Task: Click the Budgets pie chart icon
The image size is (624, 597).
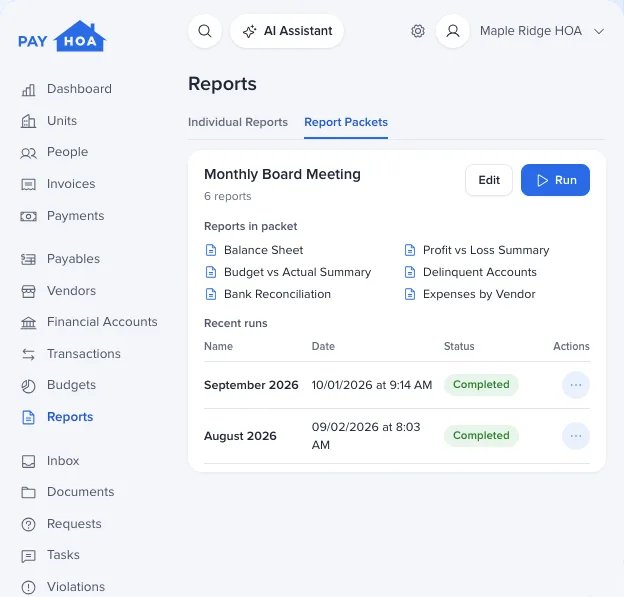Action: pyautogui.click(x=28, y=386)
